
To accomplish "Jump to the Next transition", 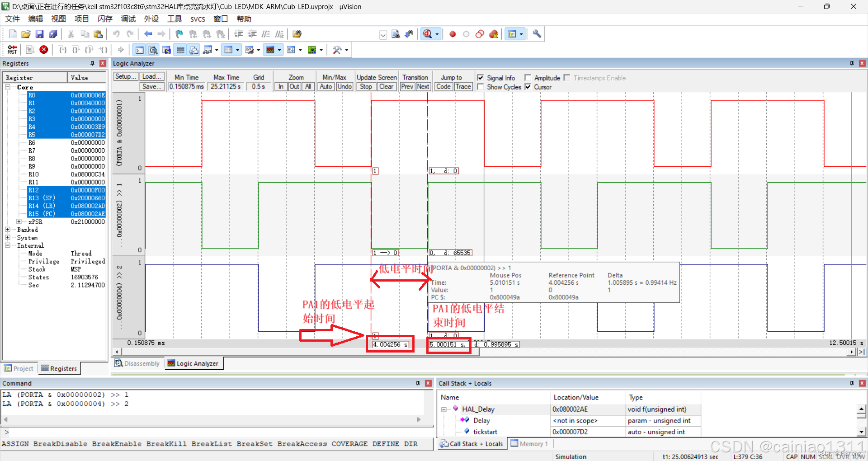I will 423,86.
